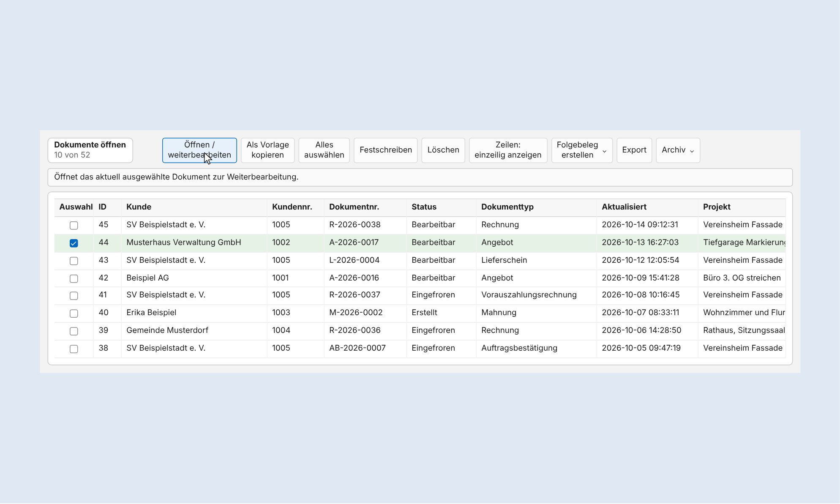Uncheck the selected row ID 44 checkbox
840x504 pixels.
click(74, 243)
